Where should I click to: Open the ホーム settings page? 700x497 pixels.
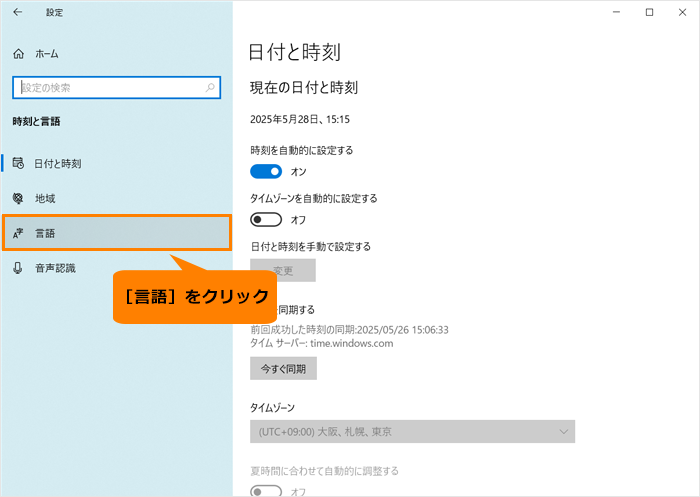tap(47, 54)
